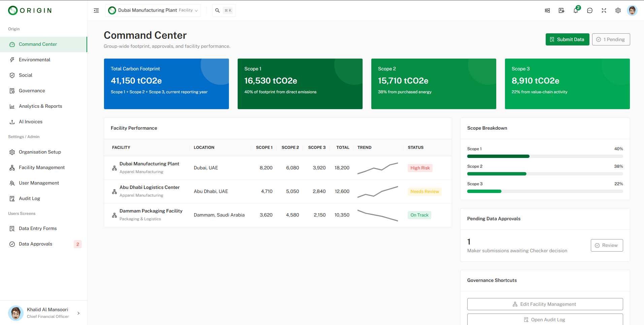Viewport: 644px width, 325px height.
Task: Open the chat messages icon
Action: (x=590, y=10)
